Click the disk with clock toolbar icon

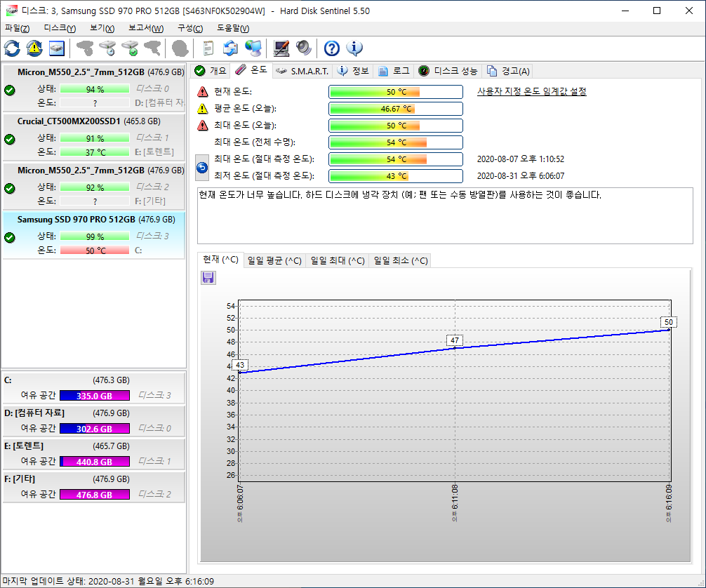point(107,48)
